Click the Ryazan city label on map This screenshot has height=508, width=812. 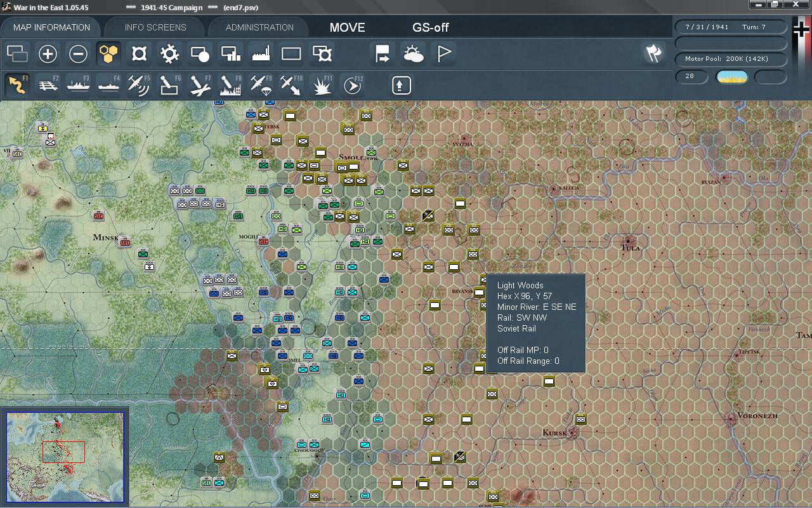click(710, 182)
